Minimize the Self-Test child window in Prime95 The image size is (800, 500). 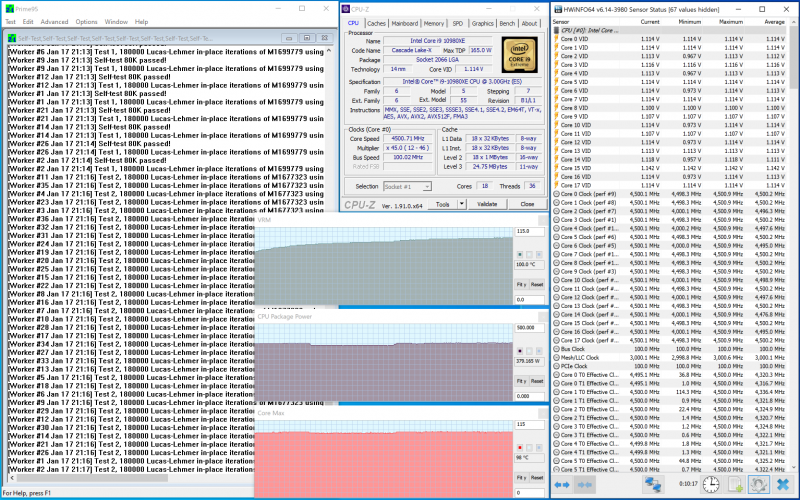click(x=289, y=38)
